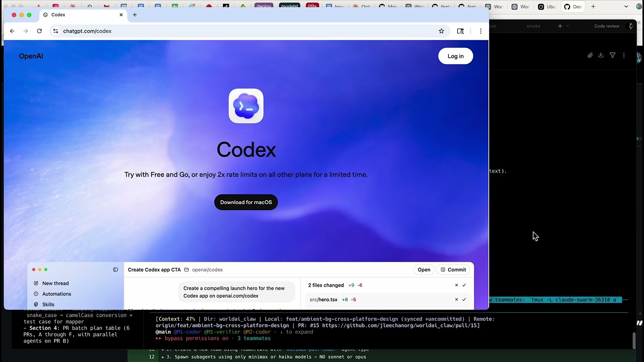This screenshot has height=362, width=644.
Task: Click the '[Context: 47%' terminal status text
Action: click(176, 319)
